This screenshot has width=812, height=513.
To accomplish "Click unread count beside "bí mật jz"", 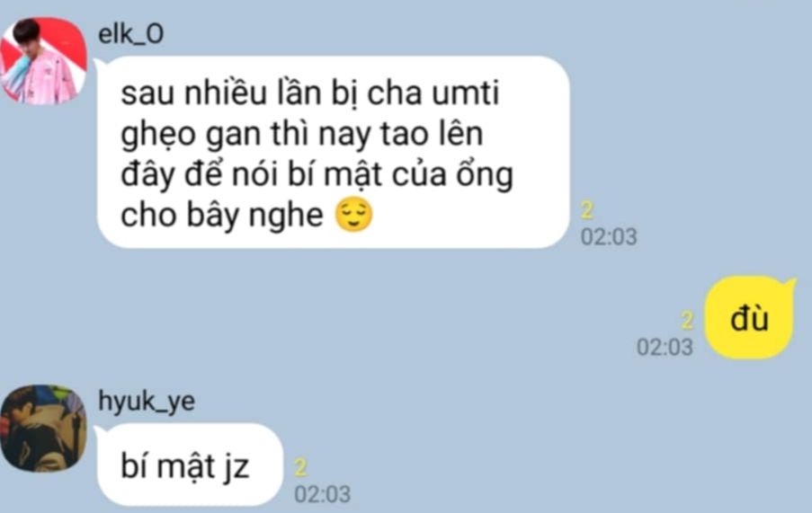I will [x=300, y=467].
